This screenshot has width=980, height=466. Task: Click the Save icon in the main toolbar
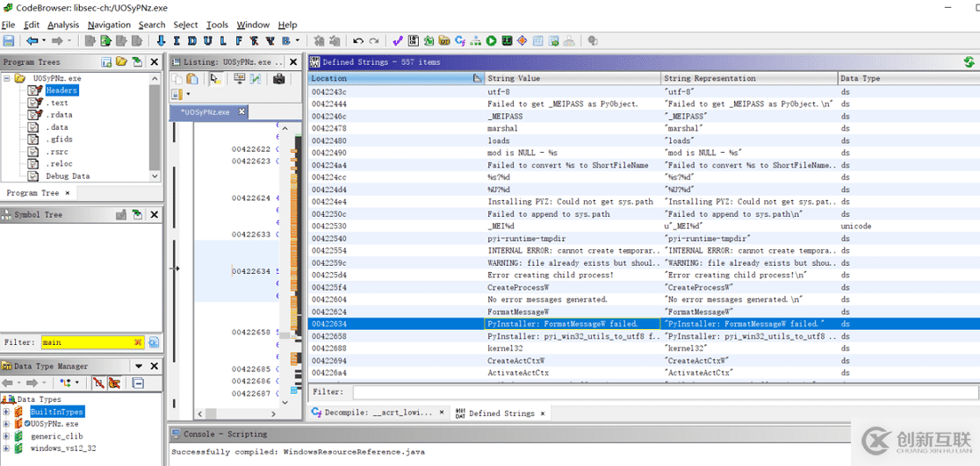[x=9, y=41]
